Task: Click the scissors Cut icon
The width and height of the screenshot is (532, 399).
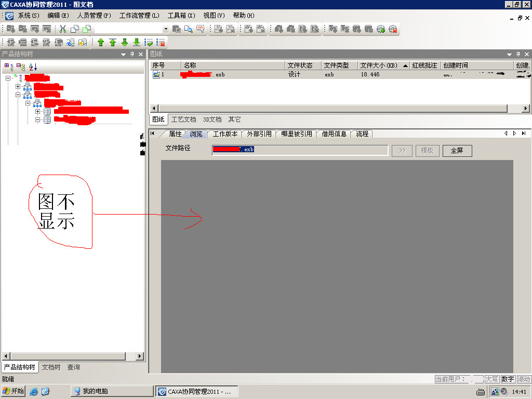Action: [x=63, y=29]
